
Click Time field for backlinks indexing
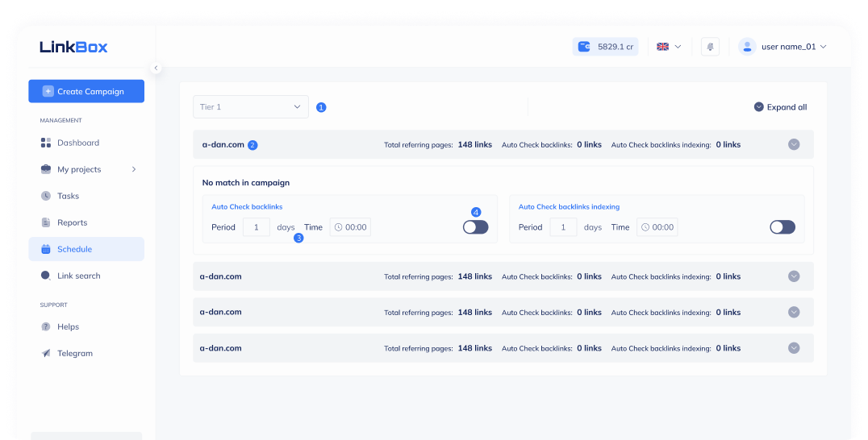point(657,227)
